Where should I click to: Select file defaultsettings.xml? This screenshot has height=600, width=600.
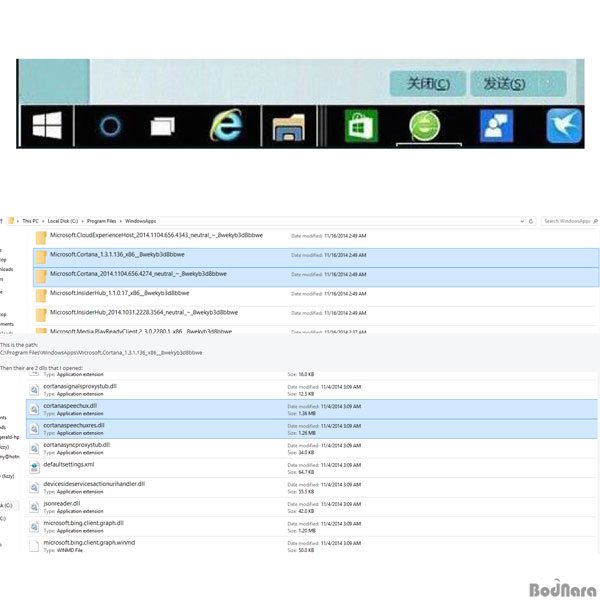312,468
